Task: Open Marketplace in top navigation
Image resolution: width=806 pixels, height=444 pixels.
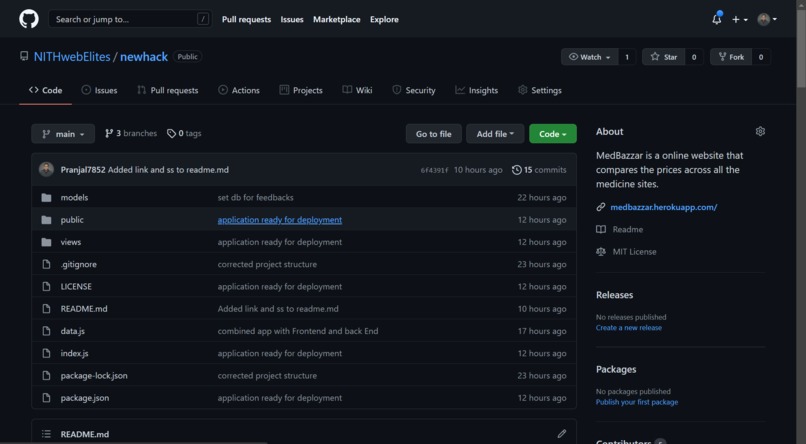Action: (x=337, y=20)
